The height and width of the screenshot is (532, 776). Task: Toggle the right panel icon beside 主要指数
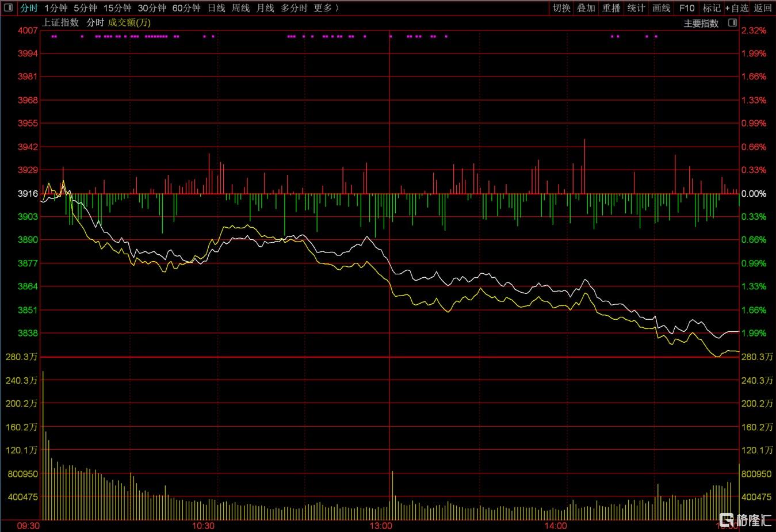click(732, 23)
